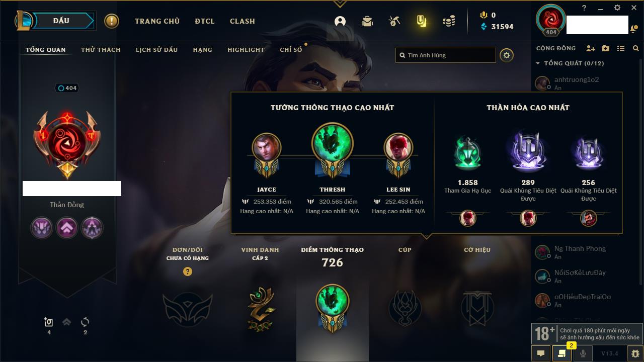Image resolution: width=644 pixels, height=362 pixels.
Task: Click the yellow alert exclamation icon
Action: (112, 21)
